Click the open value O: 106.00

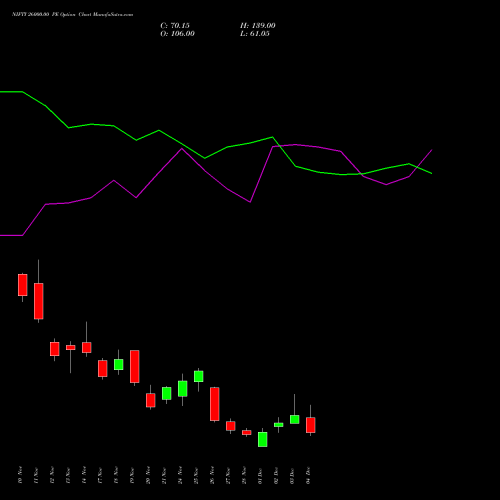[177, 34]
